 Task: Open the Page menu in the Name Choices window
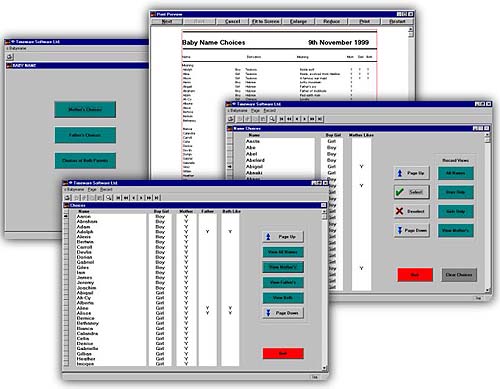[x=255, y=110]
